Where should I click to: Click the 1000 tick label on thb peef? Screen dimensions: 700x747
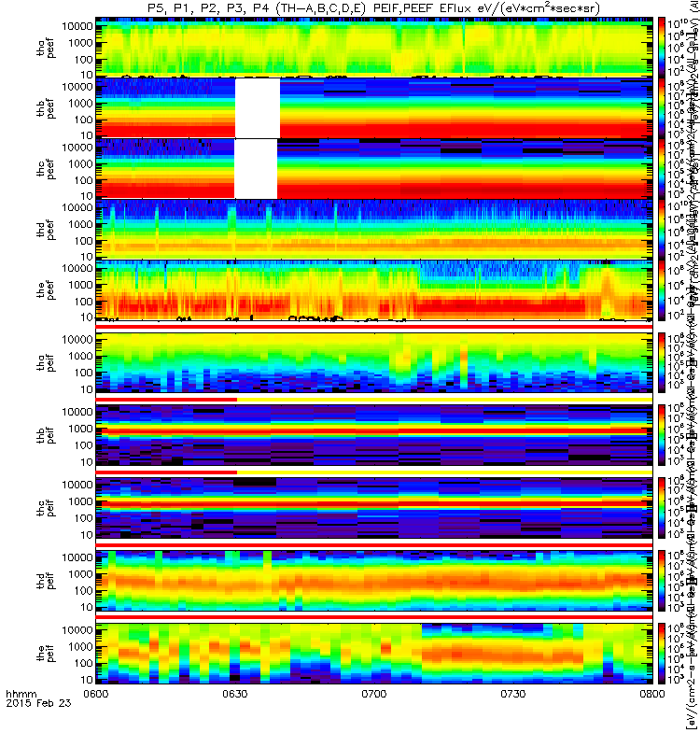80,104
